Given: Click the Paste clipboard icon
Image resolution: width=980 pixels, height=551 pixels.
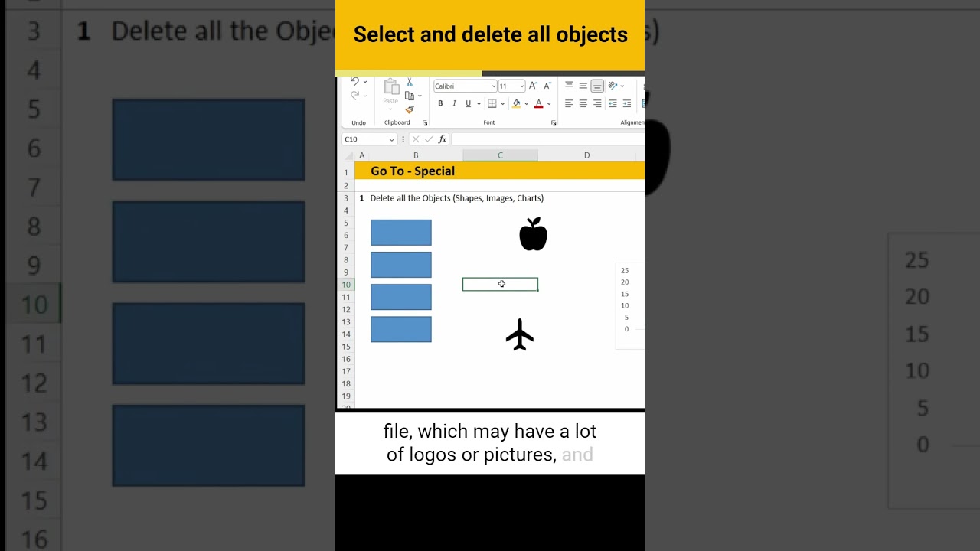Looking at the screenshot, I should tap(390, 86).
